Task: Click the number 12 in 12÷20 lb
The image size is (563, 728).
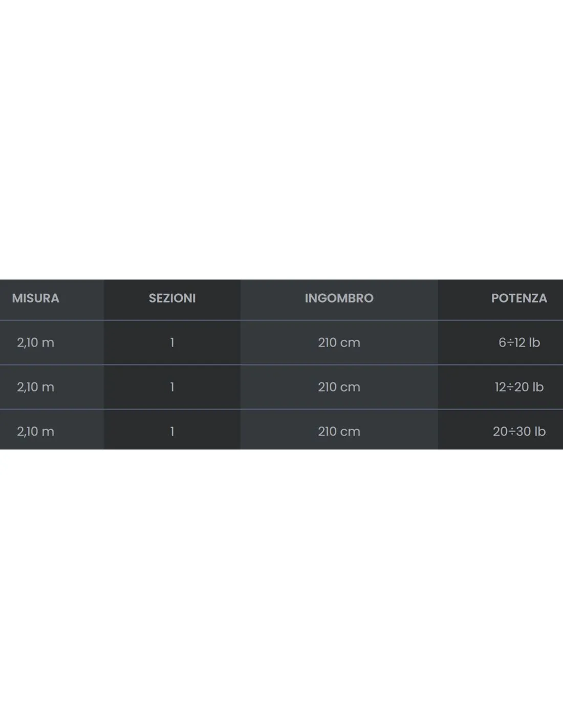Action: (x=500, y=387)
